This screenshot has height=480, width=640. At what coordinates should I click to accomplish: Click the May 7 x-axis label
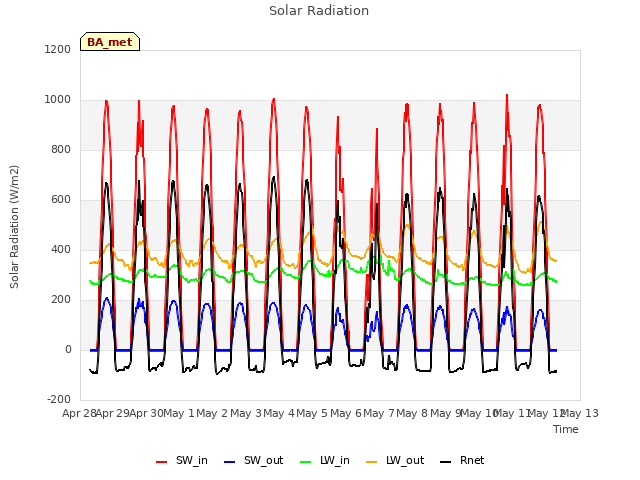click(379, 413)
